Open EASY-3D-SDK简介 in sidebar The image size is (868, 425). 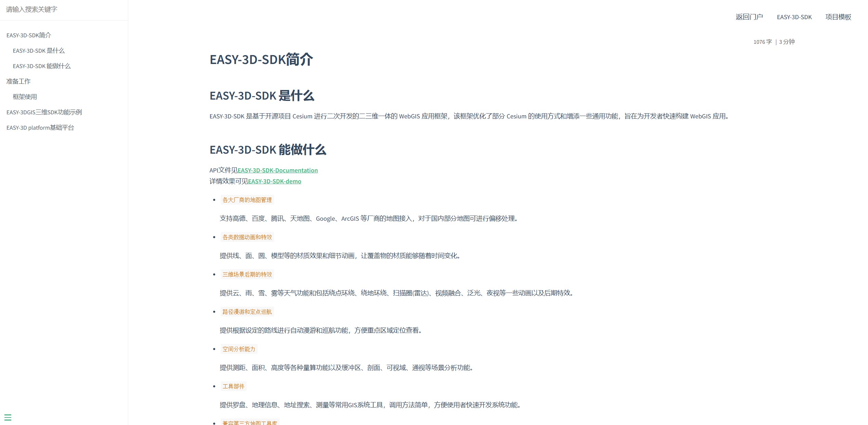pyautogui.click(x=29, y=35)
